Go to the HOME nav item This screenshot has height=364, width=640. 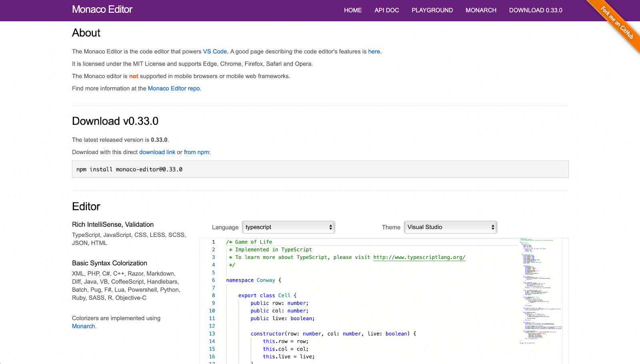click(x=353, y=10)
